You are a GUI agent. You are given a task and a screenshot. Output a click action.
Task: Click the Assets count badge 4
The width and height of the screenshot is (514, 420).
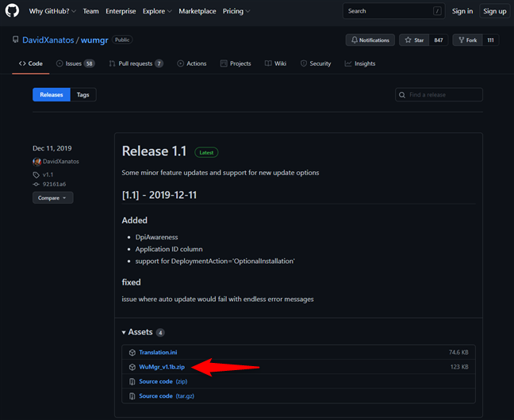(x=160, y=333)
